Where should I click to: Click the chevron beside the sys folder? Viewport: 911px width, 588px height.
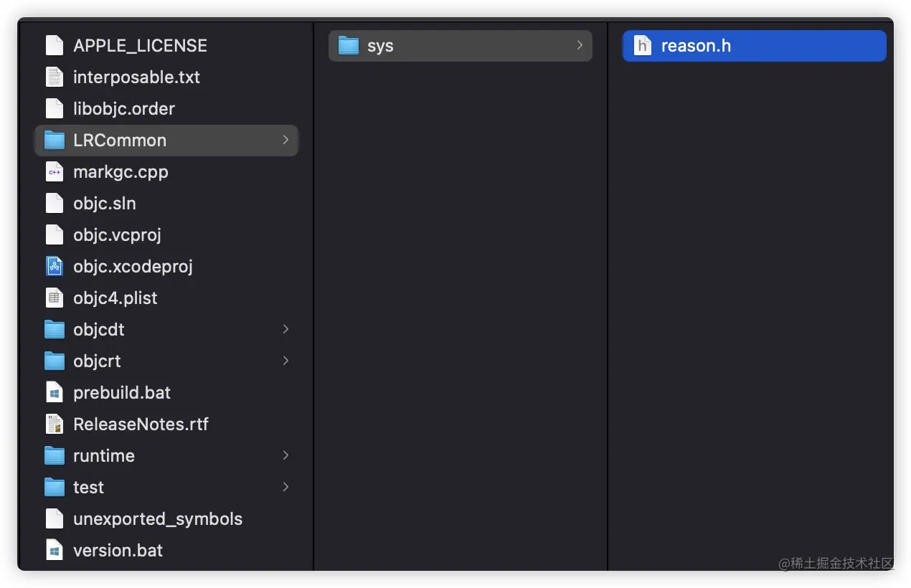(580, 45)
